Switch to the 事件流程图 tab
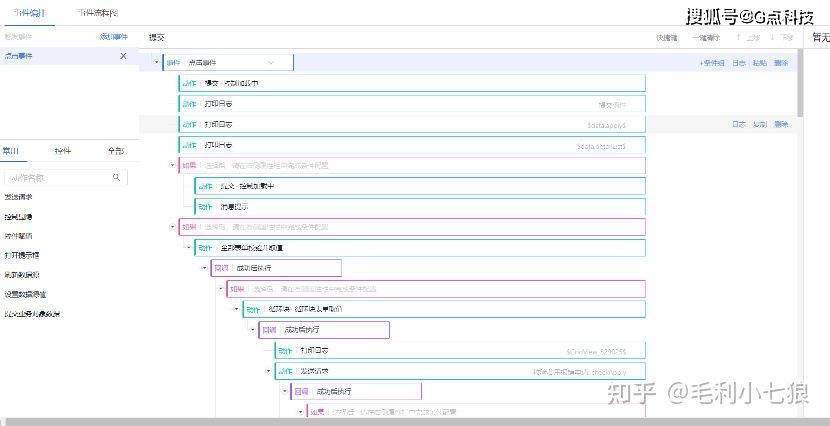The height and width of the screenshot is (426, 830). point(97,13)
